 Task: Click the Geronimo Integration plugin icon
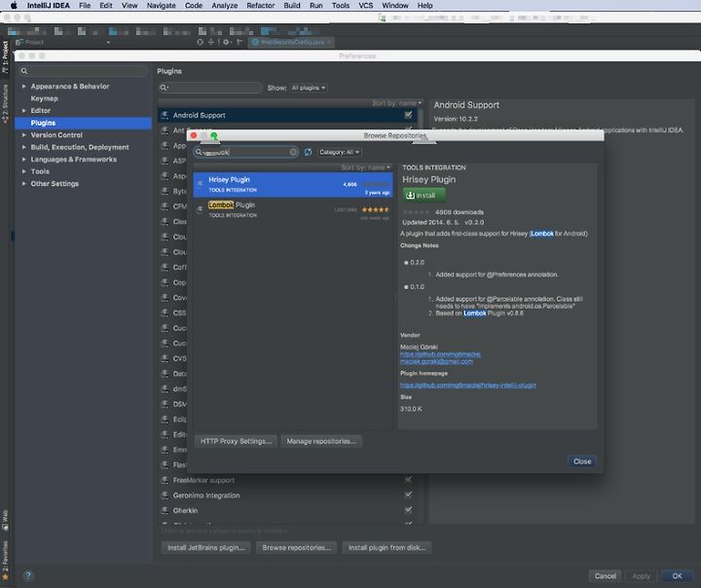[165, 496]
